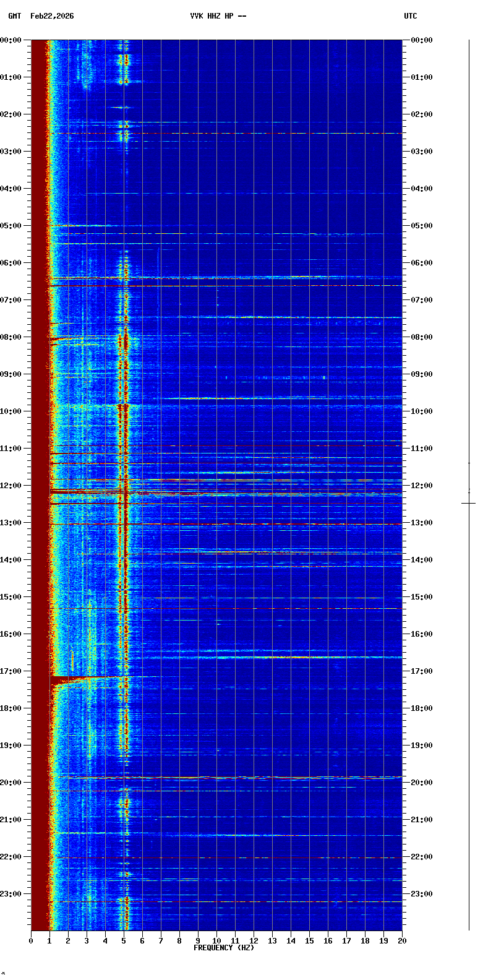
Task: Click the 08:00 label on the left axis
Action: click(11, 337)
